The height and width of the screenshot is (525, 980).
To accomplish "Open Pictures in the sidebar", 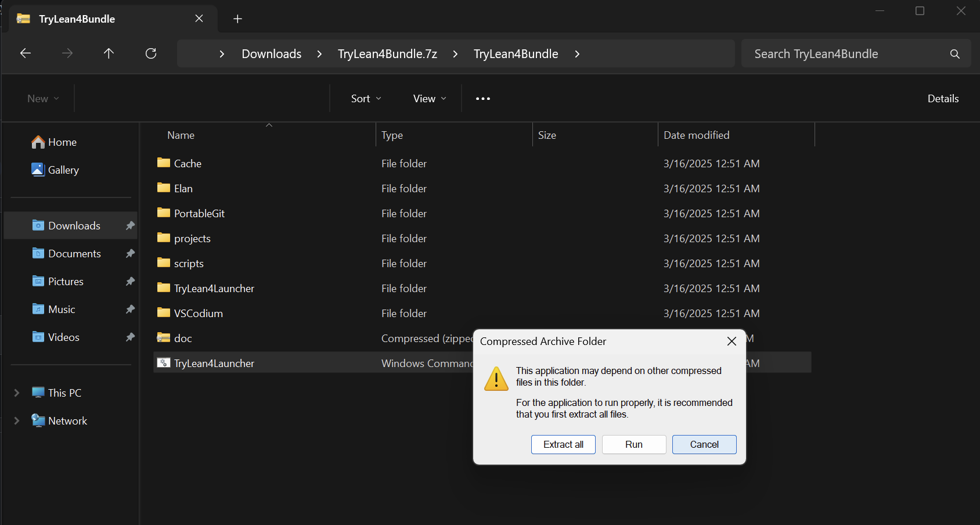I will click(x=66, y=282).
